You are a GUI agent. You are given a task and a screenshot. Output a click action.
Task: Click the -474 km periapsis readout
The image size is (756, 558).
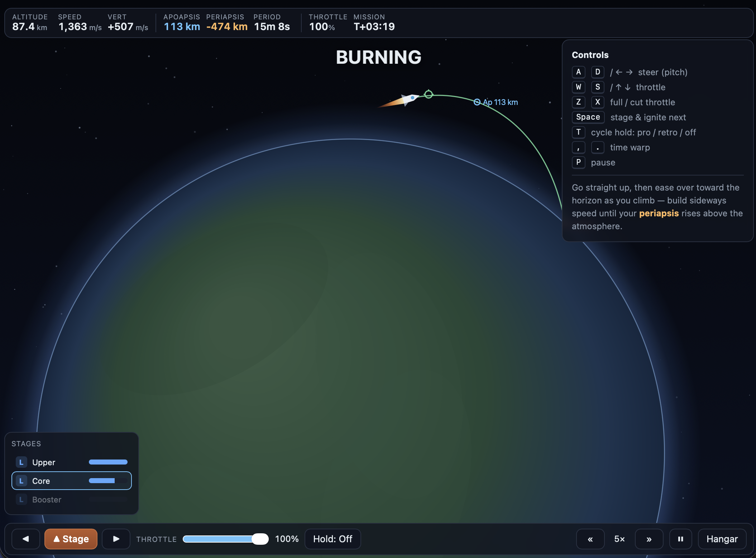pos(227,27)
